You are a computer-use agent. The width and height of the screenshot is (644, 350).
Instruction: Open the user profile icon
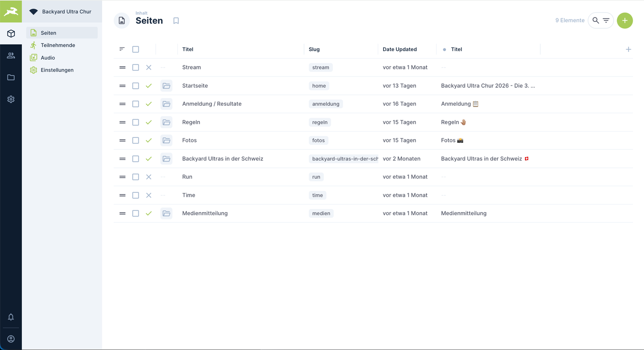11,339
